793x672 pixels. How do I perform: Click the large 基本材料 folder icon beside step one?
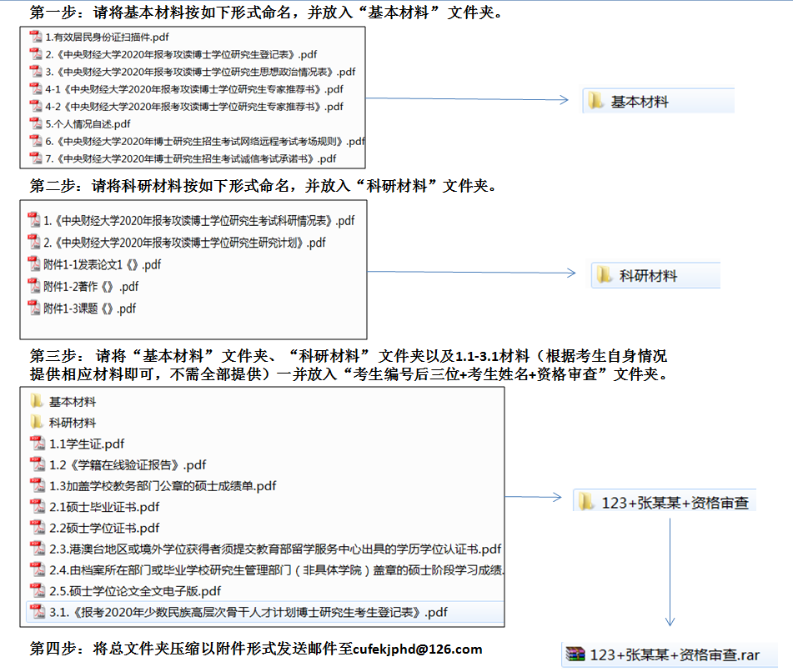click(x=595, y=102)
